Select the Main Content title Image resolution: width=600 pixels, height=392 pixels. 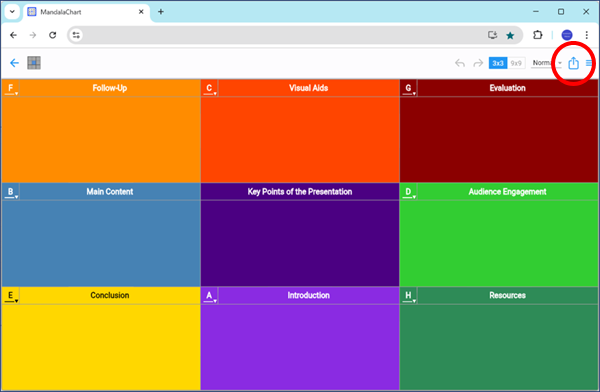110,192
